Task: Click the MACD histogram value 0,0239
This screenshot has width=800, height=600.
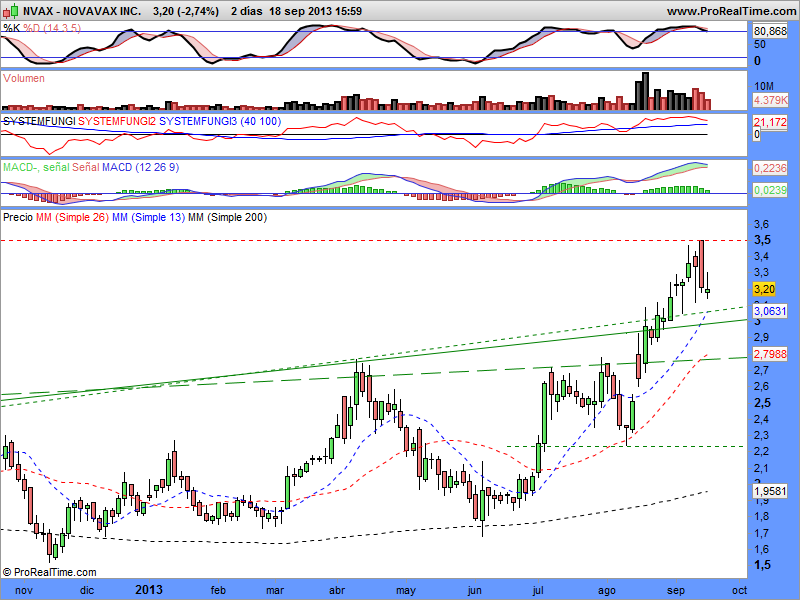Action: tap(770, 190)
